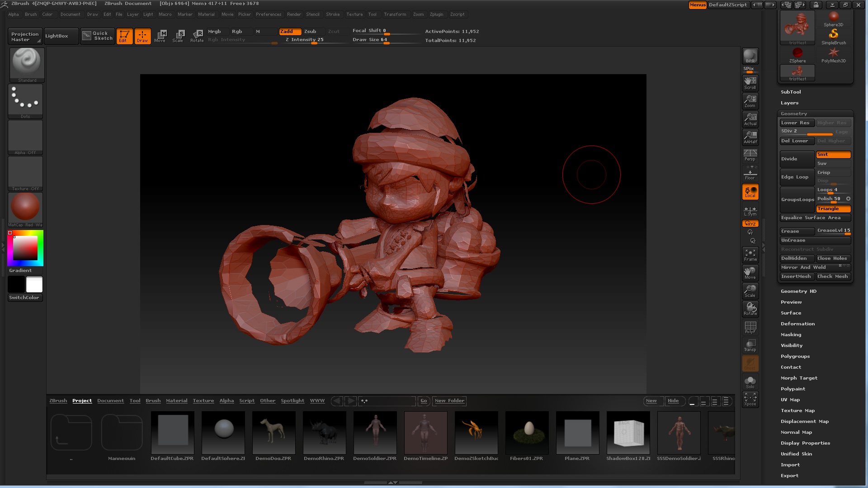Enable PolyF polyframe display icon

(750, 327)
